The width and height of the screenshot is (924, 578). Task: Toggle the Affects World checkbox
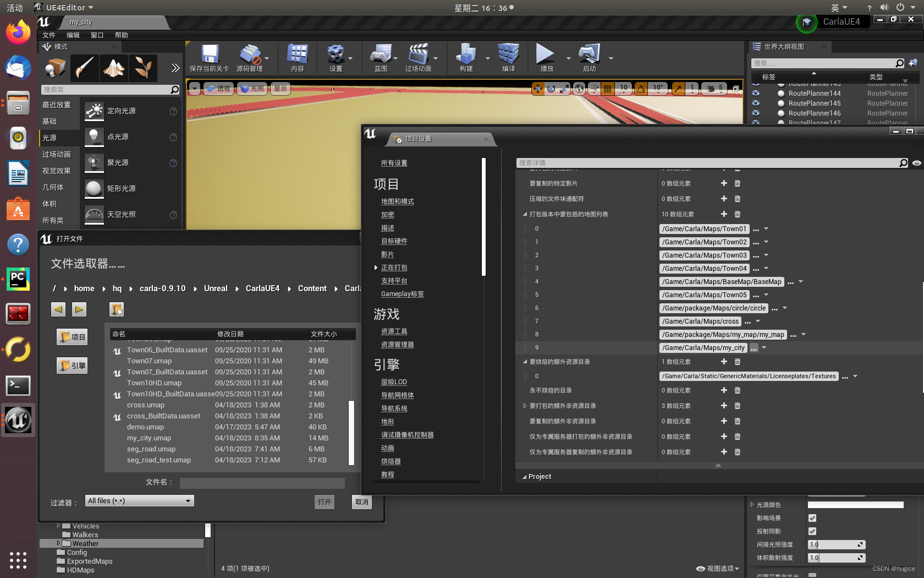click(812, 518)
